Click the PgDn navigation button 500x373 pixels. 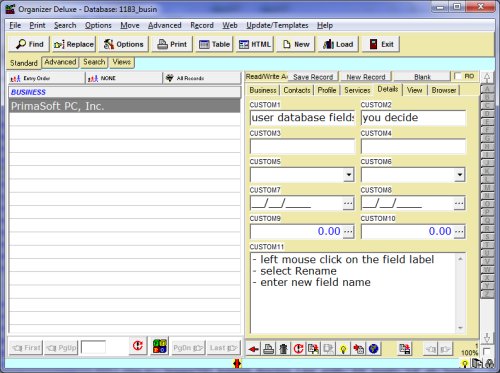[x=188, y=348]
